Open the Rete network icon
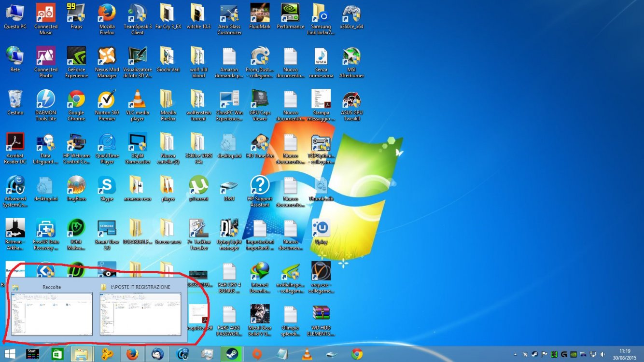The height and width of the screenshot is (362, 644). 15,59
